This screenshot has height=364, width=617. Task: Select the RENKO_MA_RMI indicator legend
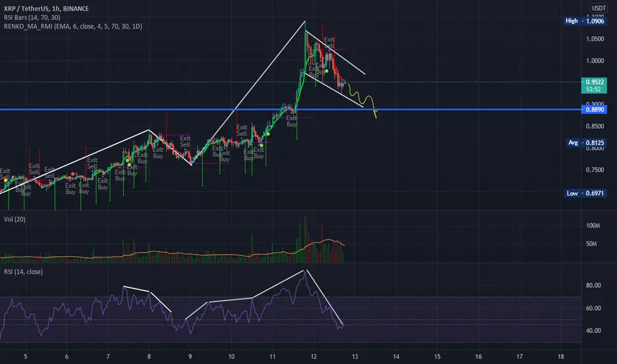click(x=73, y=26)
